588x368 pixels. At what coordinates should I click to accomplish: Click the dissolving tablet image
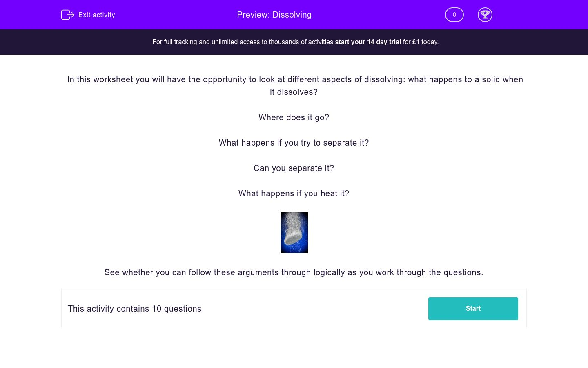click(x=294, y=232)
